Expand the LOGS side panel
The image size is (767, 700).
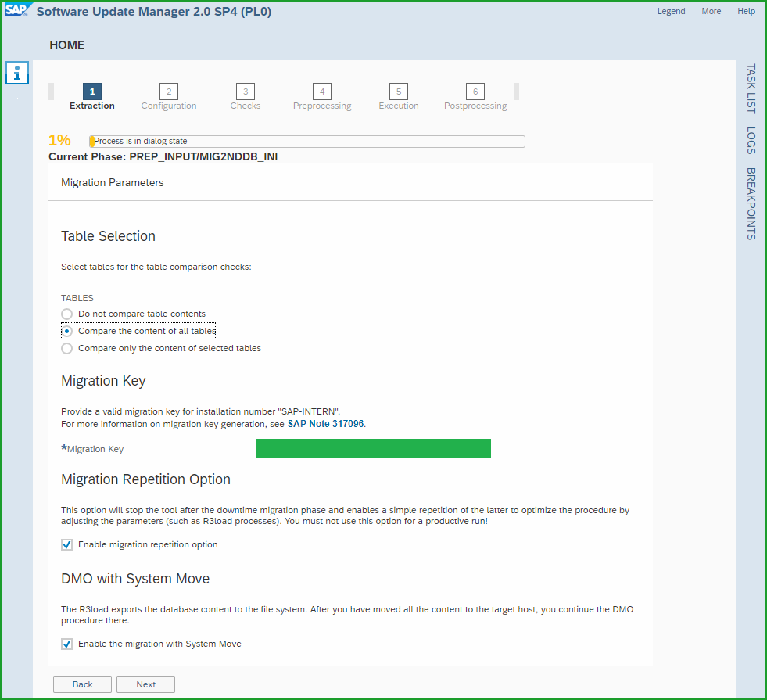click(751, 141)
